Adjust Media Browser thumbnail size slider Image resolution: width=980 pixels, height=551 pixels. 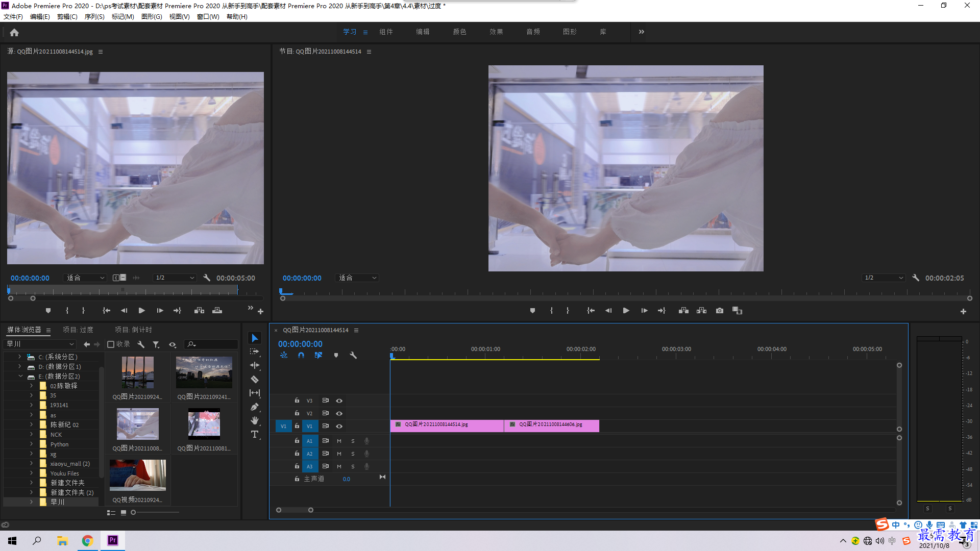point(133,513)
